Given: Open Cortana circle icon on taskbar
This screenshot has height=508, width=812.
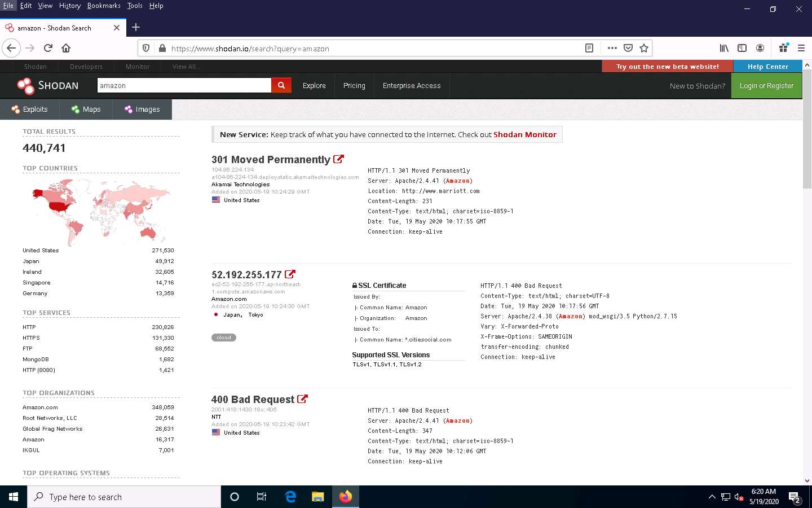Looking at the screenshot, I should click(235, 497).
